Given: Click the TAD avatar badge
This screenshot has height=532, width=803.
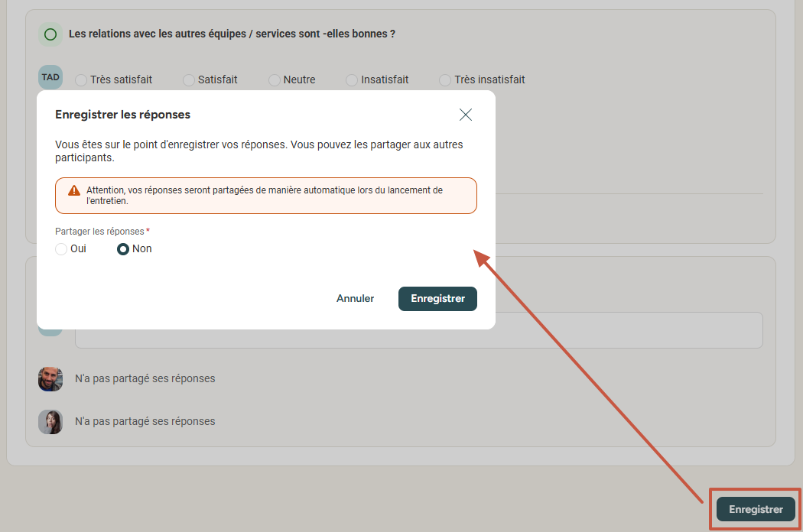Looking at the screenshot, I should coord(50,77).
